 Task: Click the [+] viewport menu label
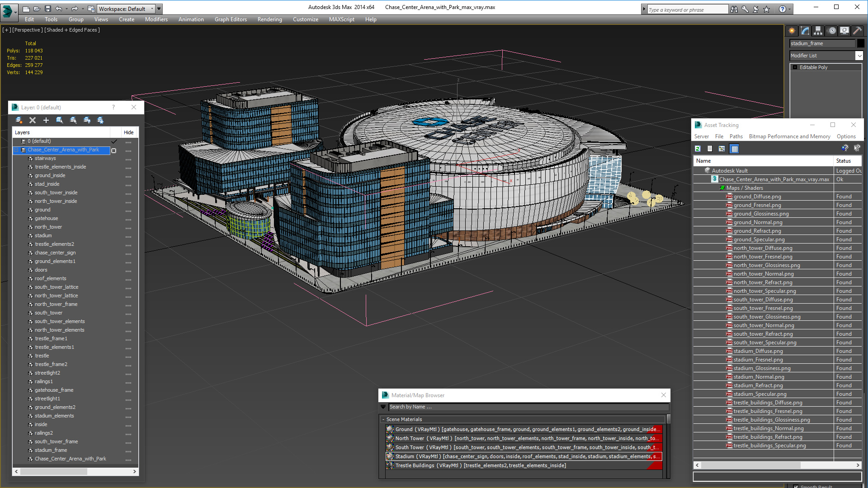7,30
